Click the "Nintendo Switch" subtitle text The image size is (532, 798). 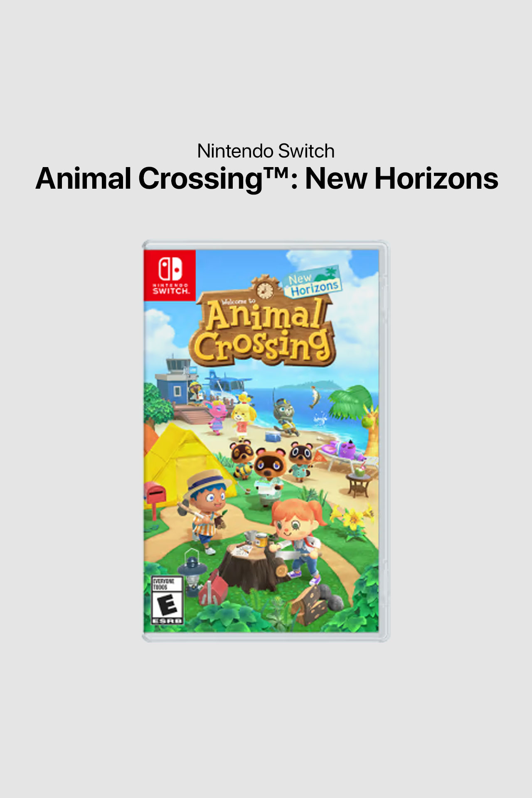(x=266, y=151)
